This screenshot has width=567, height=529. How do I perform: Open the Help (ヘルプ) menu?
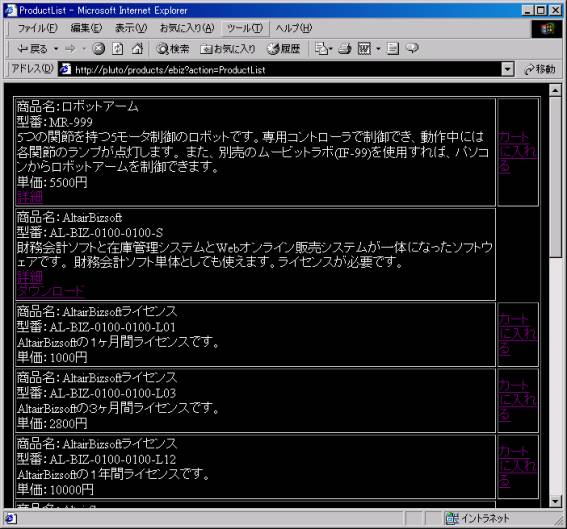(x=293, y=28)
